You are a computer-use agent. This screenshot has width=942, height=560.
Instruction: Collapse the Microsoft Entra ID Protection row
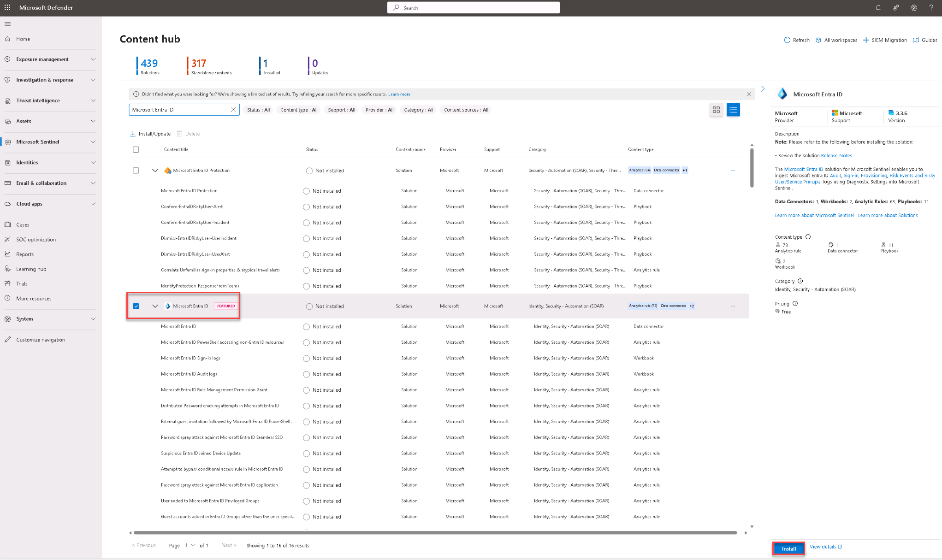point(155,171)
